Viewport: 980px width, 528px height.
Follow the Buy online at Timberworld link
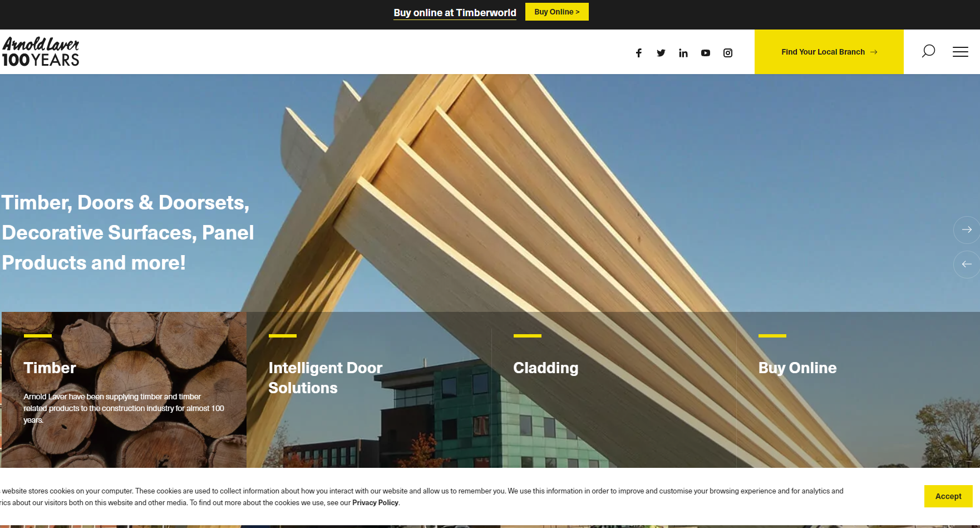[455, 13]
